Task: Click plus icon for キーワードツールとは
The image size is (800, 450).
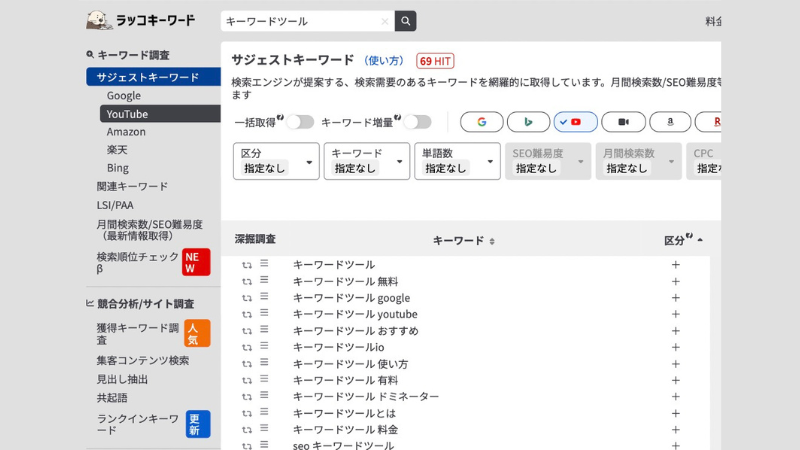Action: 676,413
